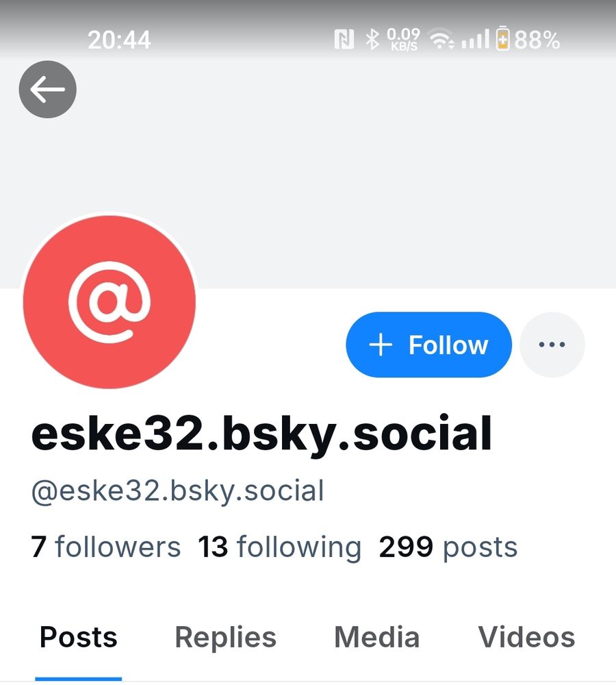Tap the Bluetooth status icon
616x685 pixels.
tap(372, 39)
